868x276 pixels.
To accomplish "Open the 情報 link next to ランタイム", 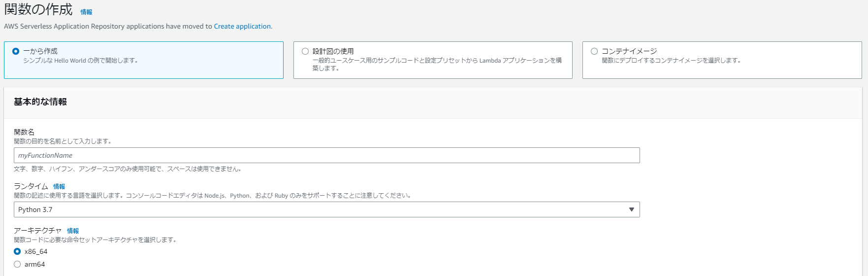I will coord(59,186).
